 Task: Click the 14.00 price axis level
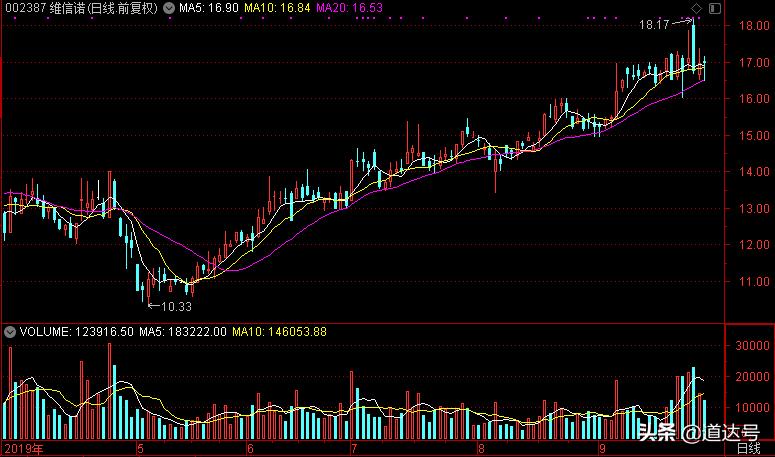coord(754,172)
